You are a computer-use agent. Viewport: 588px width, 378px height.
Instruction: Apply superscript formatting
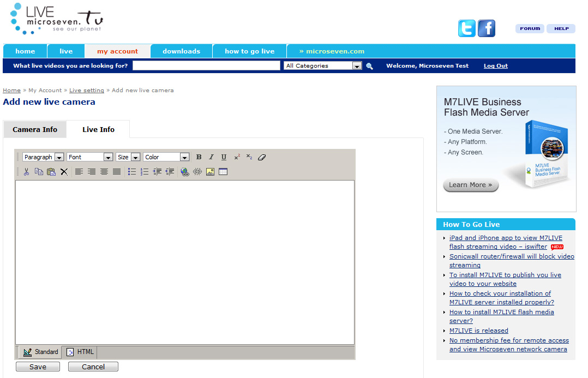[237, 157]
